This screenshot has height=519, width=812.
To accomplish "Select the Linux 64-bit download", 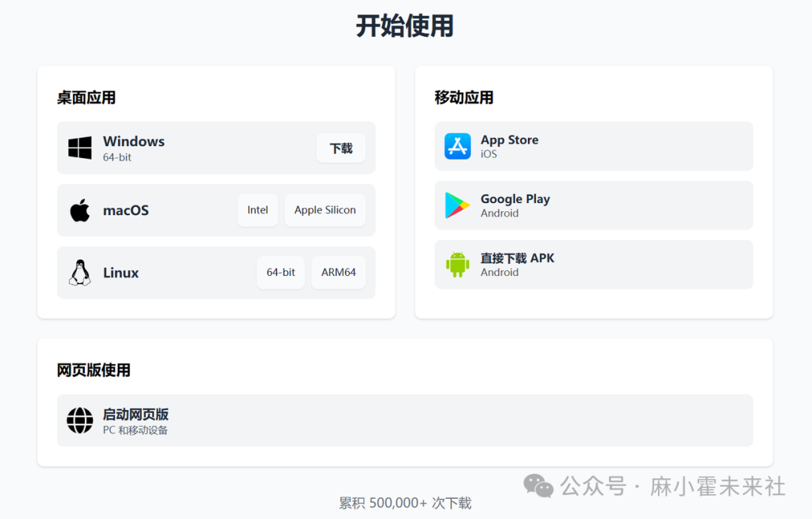I will click(280, 272).
